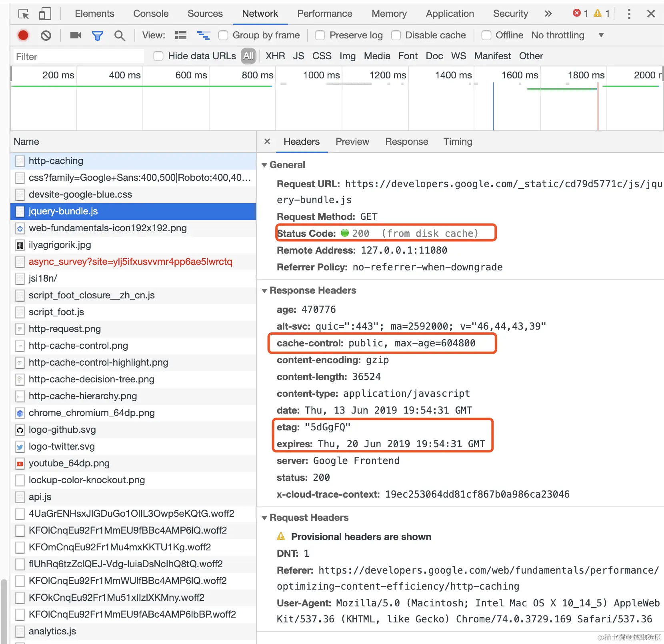Click the requests list scrollbar thumb
The width and height of the screenshot is (664, 644).
(4, 611)
